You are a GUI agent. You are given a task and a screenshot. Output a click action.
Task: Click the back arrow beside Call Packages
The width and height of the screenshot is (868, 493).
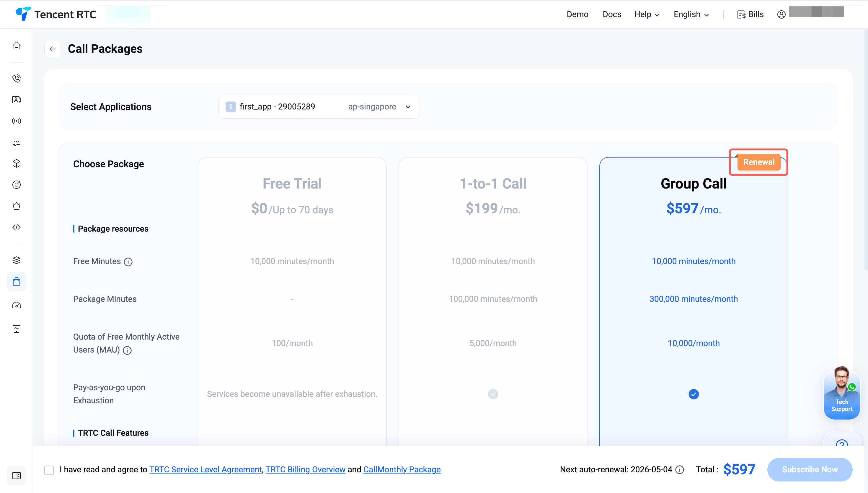pos(53,49)
